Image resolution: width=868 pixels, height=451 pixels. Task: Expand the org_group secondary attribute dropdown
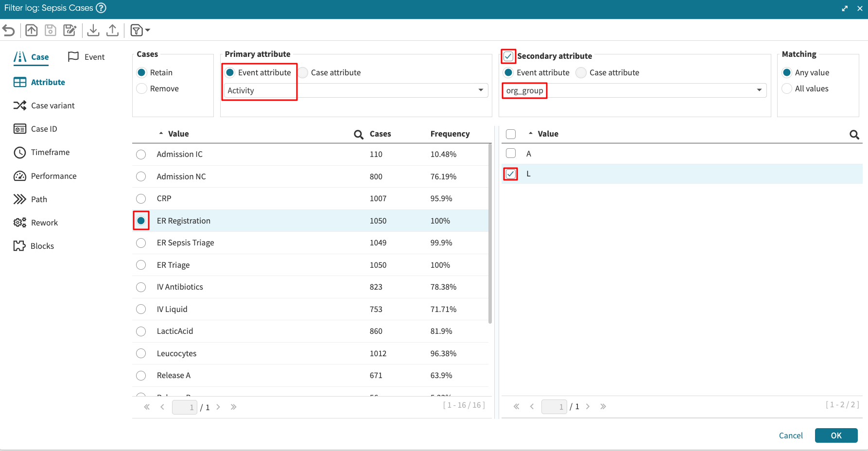pyautogui.click(x=759, y=90)
